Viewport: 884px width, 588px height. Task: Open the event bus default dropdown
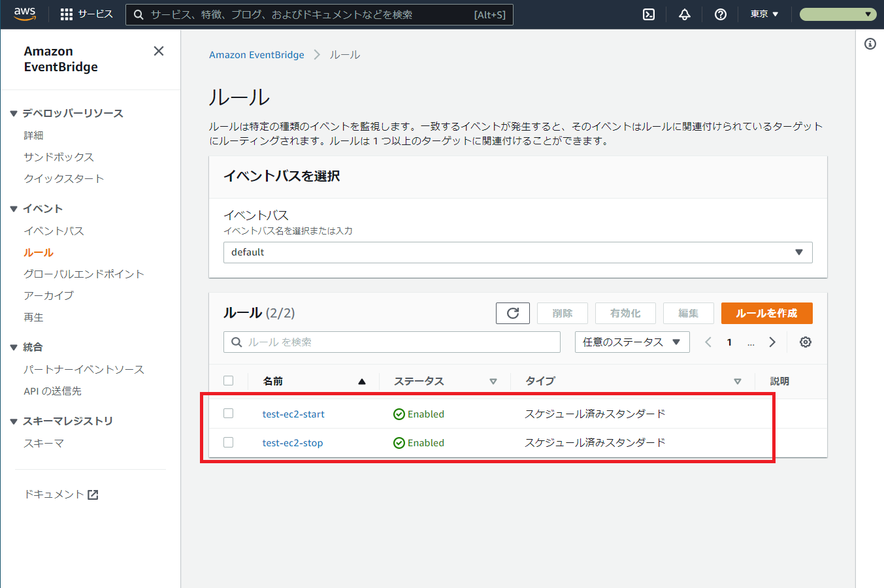[518, 252]
